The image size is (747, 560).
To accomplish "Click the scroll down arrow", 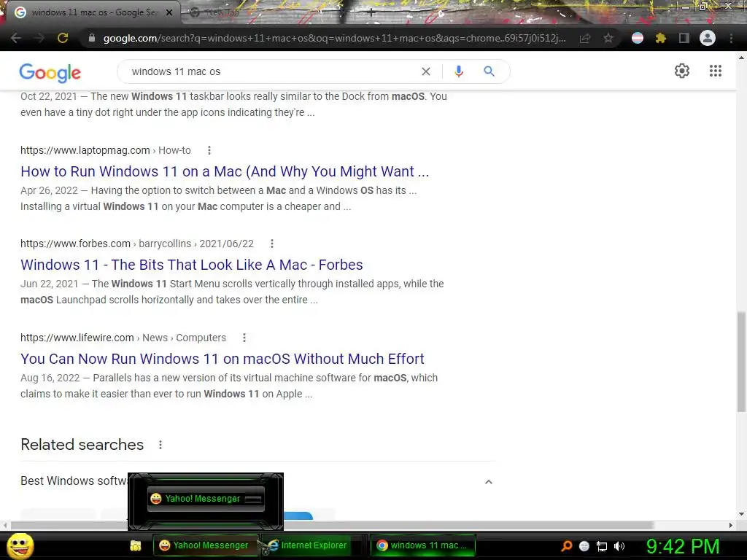I will click(x=741, y=514).
